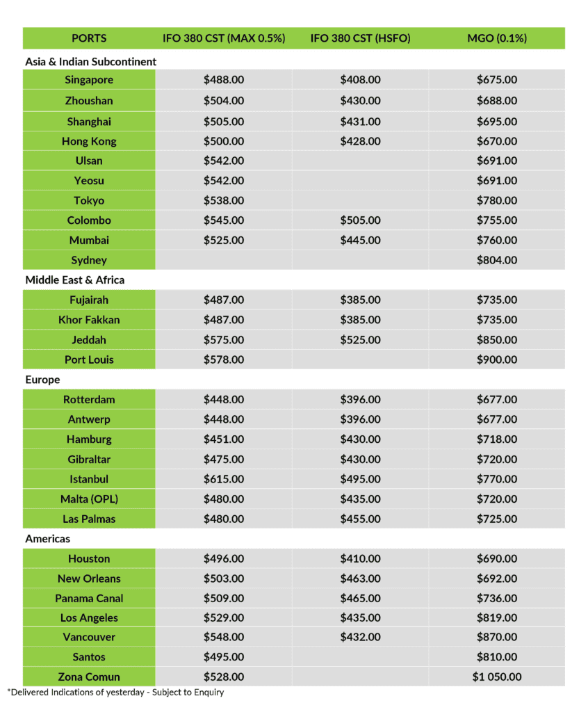
Task: Select the Houston port cell
Action: (89, 558)
